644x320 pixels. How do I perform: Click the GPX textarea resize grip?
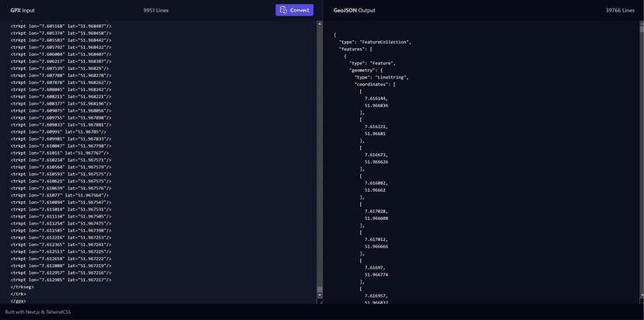[x=320, y=301]
